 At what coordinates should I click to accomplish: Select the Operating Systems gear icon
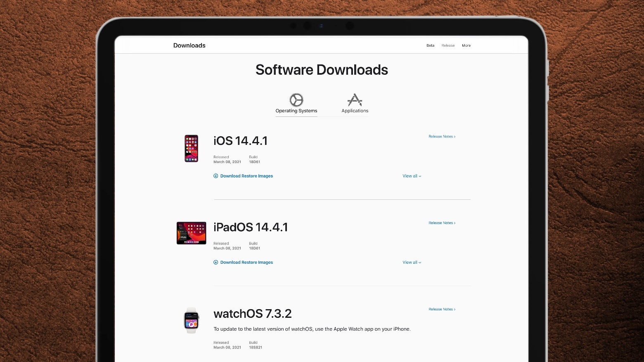tap(296, 99)
